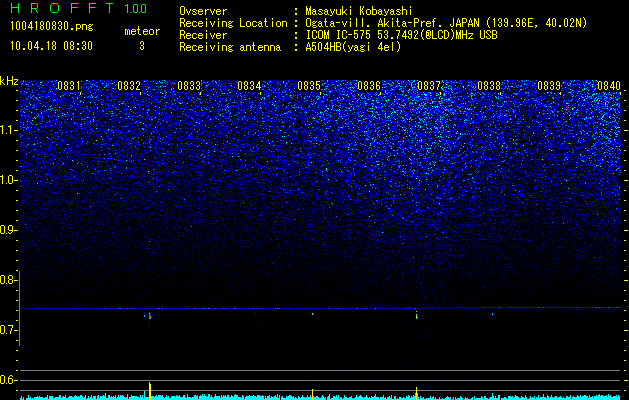Click the 0.9 kHz axis label
This screenshot has height=400, width=629.
coord(9,230)
